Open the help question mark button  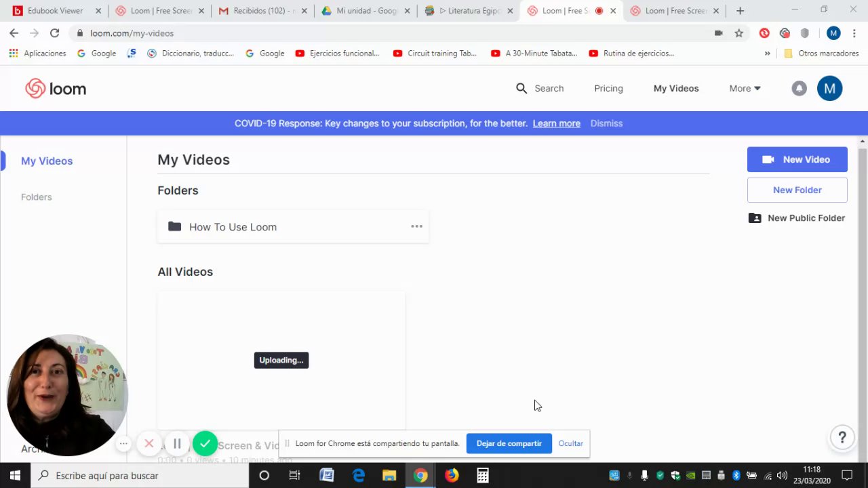coord(842,437)
